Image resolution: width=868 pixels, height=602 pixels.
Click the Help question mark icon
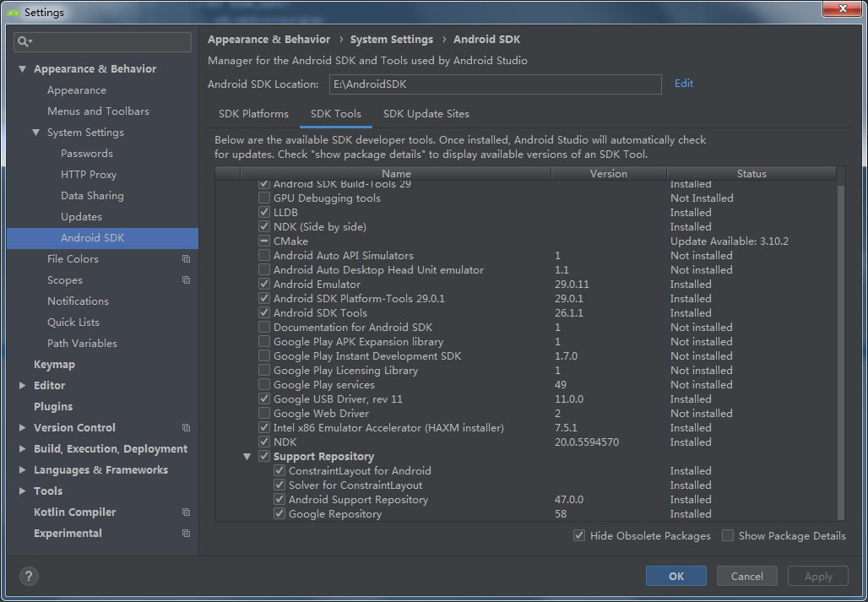click(29, 576)
